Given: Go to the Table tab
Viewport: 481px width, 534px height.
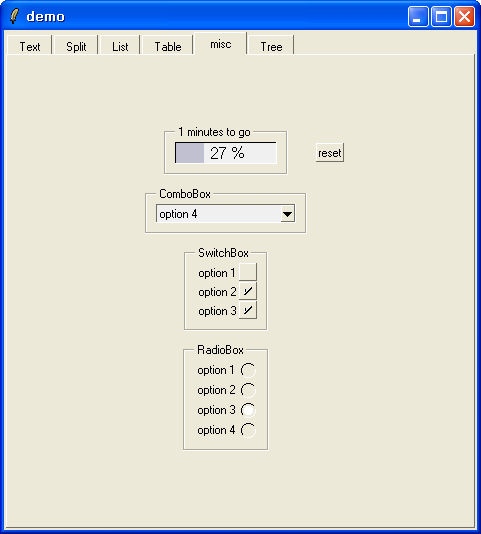Looking at the screenshot, I should point(168,45).
